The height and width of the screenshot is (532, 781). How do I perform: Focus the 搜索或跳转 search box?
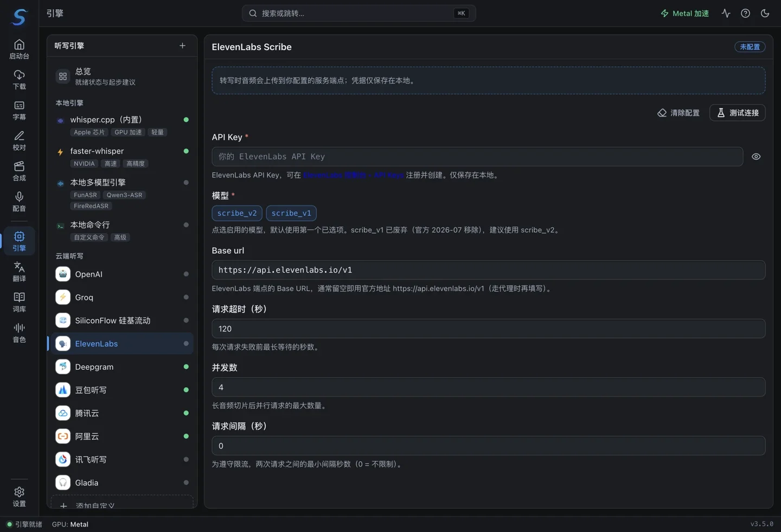click(359, 14)
